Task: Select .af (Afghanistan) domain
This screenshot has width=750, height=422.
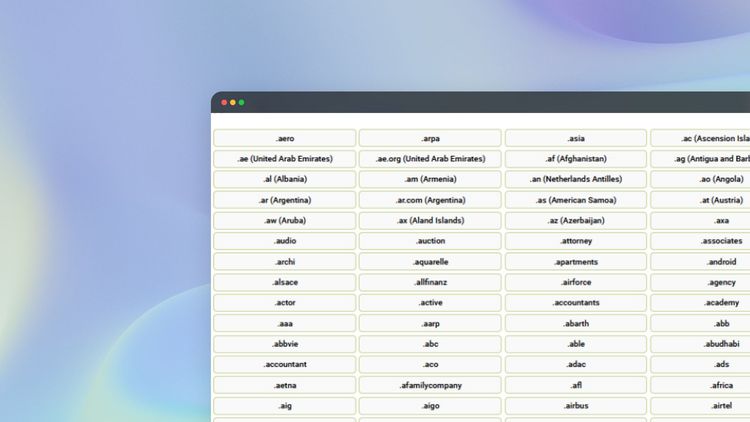Action: tap(576, 159)
